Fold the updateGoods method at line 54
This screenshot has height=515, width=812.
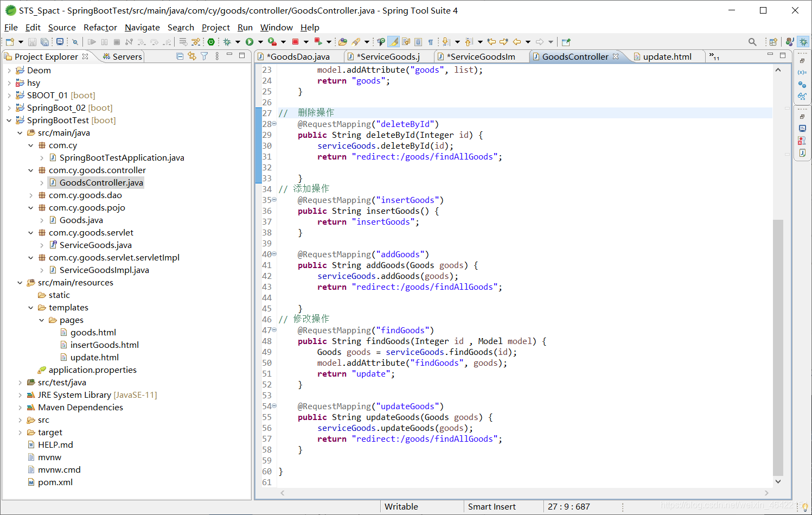click(274, 406)
